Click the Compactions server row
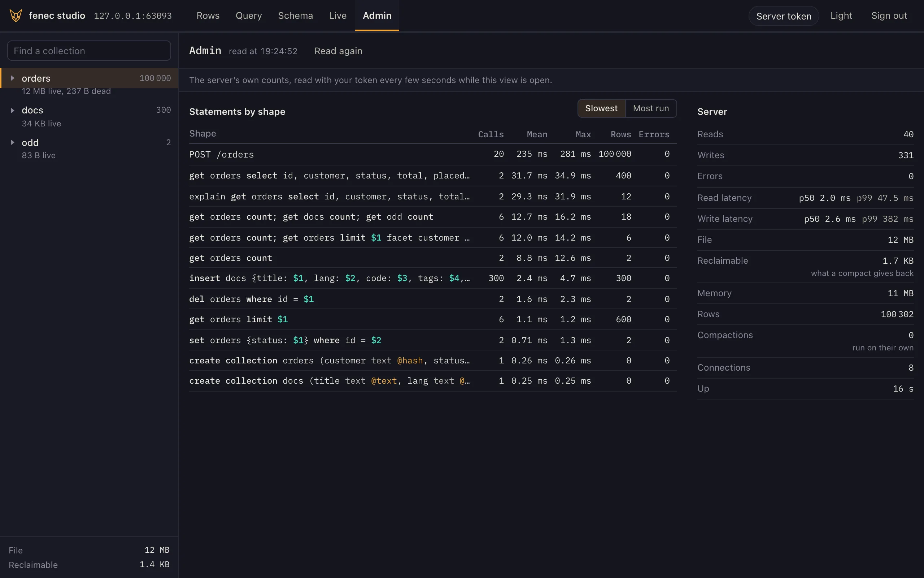This screenshot has width=924, height=578. pos(805,341)
